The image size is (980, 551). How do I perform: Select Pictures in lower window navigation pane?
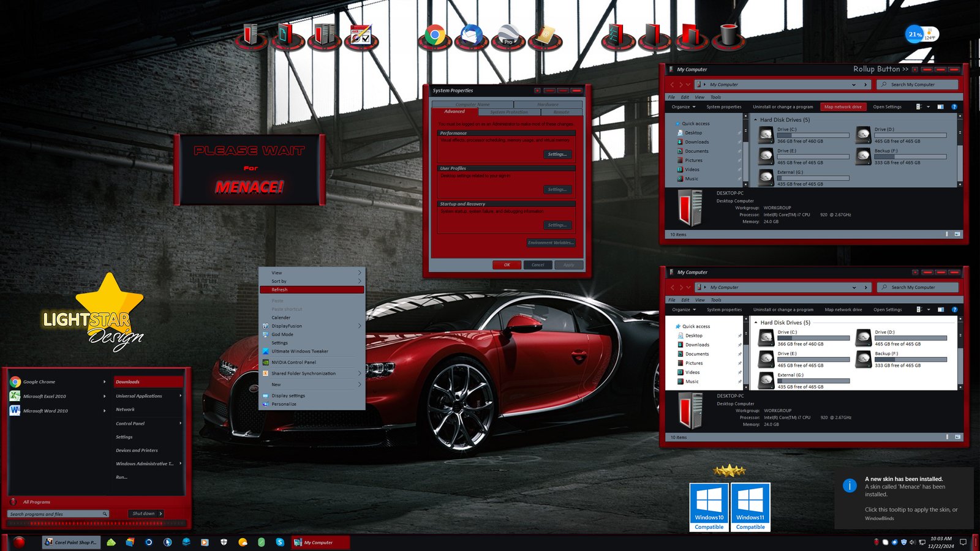[694, 363]
